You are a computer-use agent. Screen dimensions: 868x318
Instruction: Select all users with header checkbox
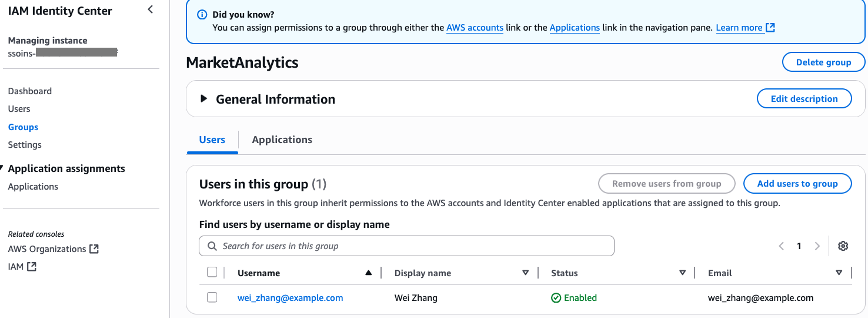[x=212, y=272]
